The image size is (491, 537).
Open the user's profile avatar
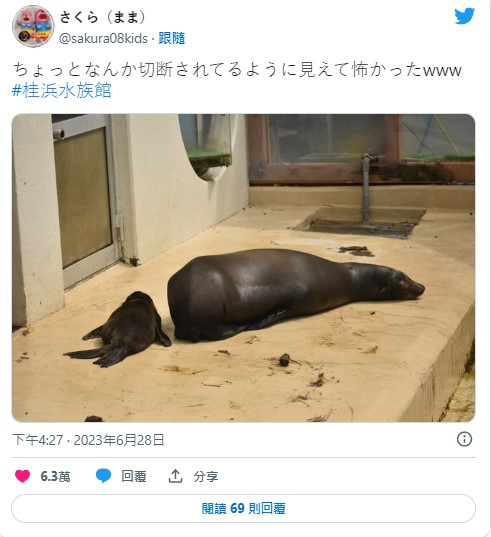point(33,26)
